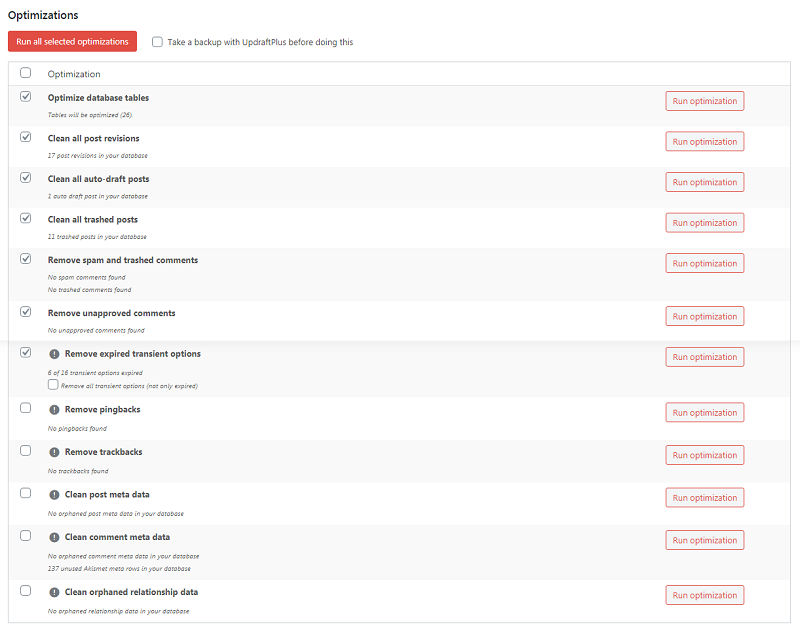Click the transient options expired count note
Image resolution: width=800 pixels, height=633 pixels.
point(95,373)
